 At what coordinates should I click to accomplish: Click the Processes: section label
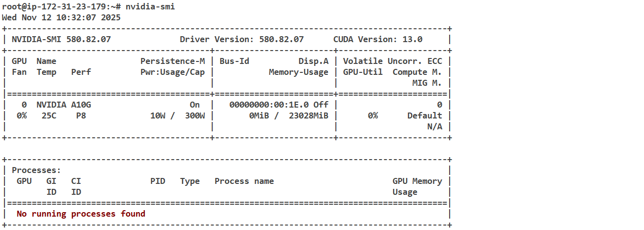(x=36, y=170)
